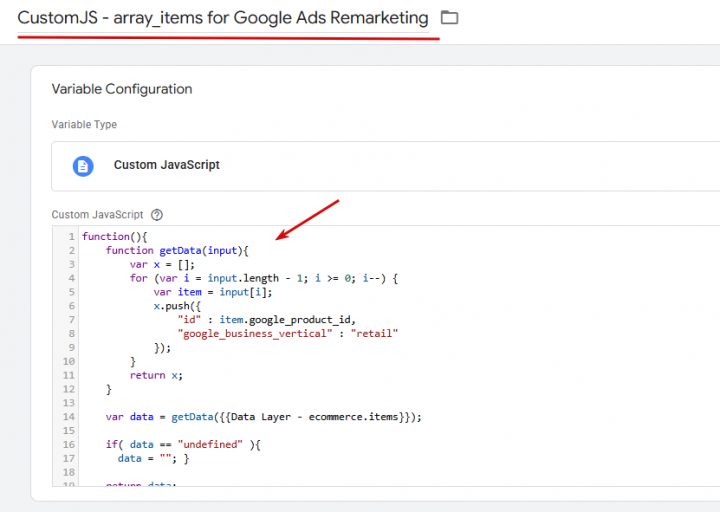
Task: Click the 'Custom JavaScript' editor label
Action: tap(97, 214)
